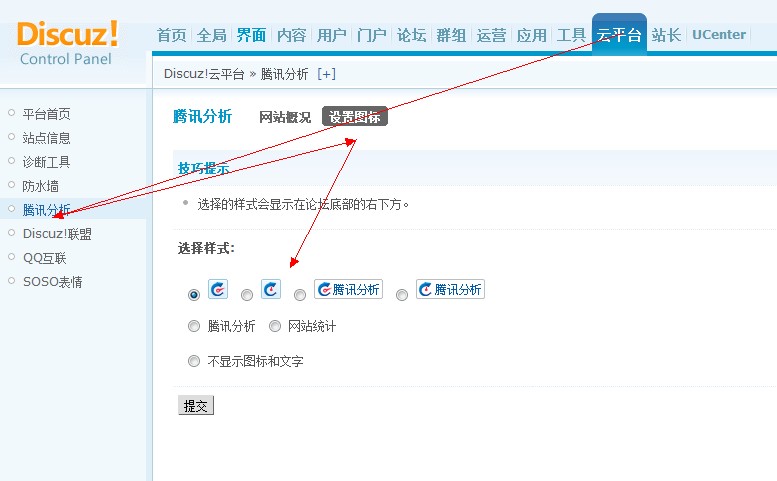Open the 工具 top menu
777x481 pixels.
pyautogui.click(x=571, y=35)
